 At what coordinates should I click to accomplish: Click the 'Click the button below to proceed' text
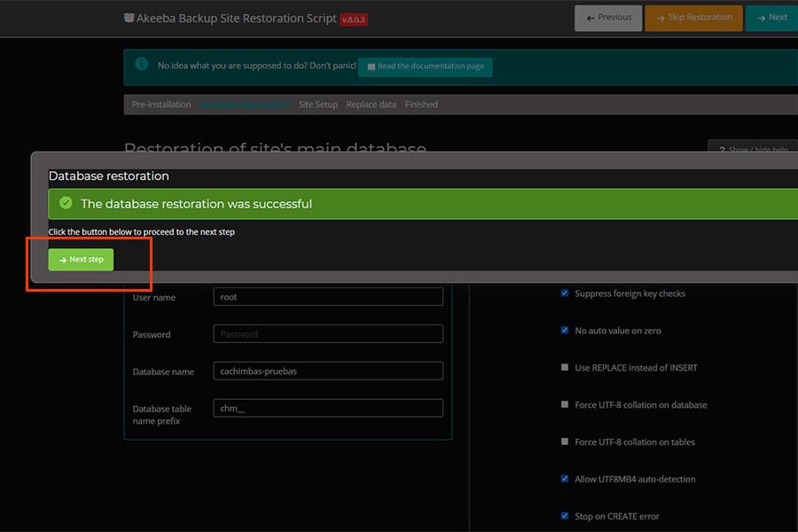(x=142, y=231)
